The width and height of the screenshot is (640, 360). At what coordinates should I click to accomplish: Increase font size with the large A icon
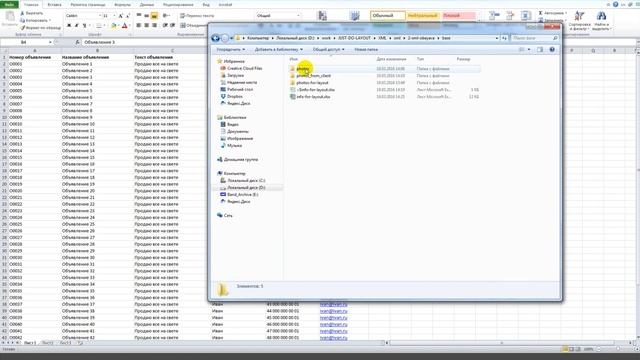120,16
